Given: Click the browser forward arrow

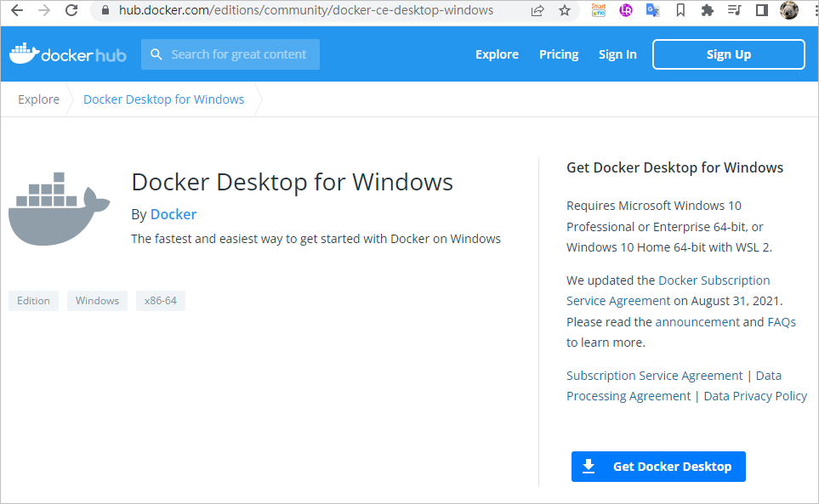Looking at the screenshot, I should click(44, 10).
